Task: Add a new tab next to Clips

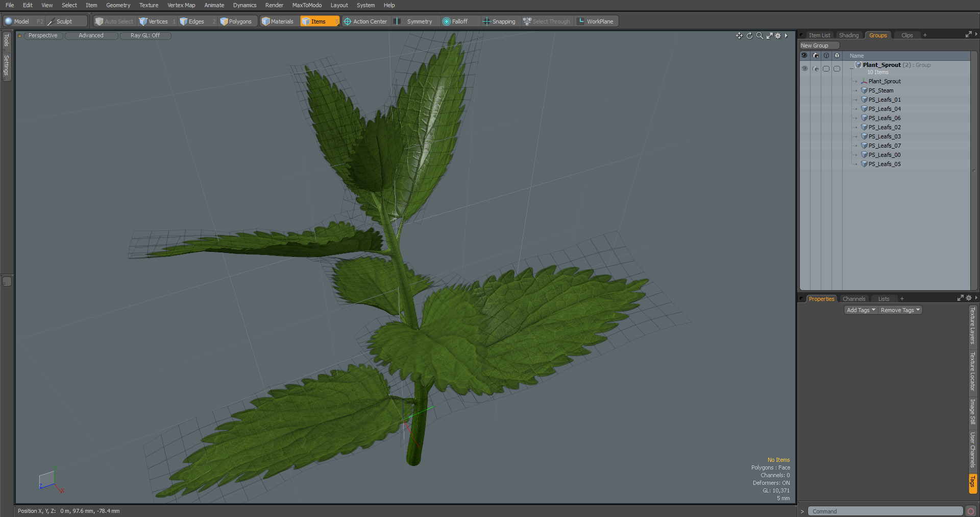Action: 925,35
